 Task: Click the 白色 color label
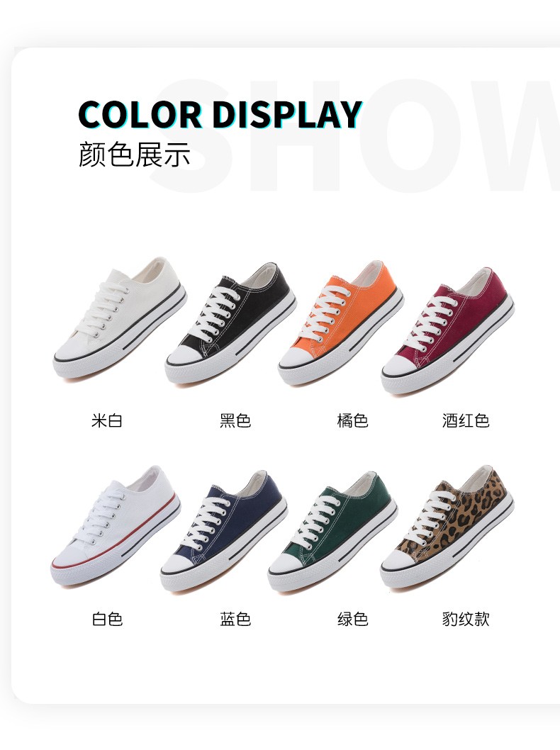coord(107,619)
